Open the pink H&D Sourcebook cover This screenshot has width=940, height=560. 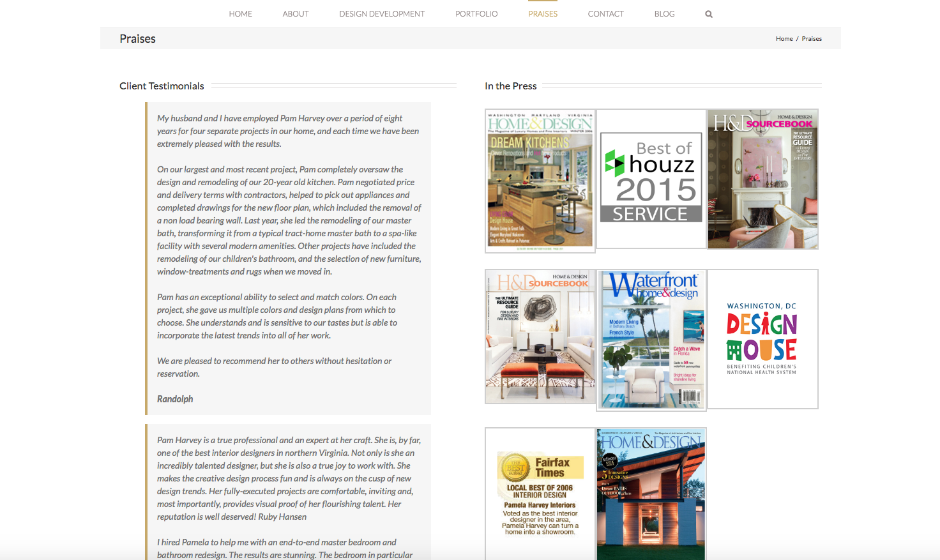[x=762, y=179]
